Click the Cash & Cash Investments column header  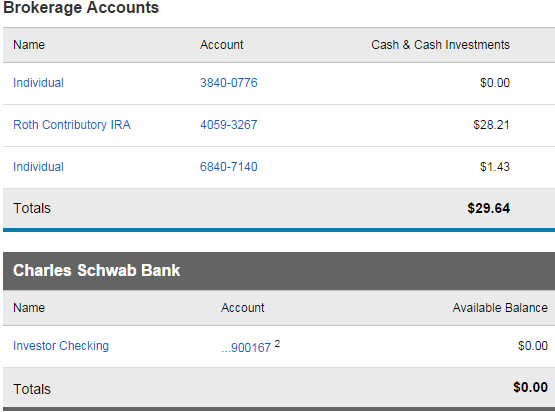click(440, 45)
